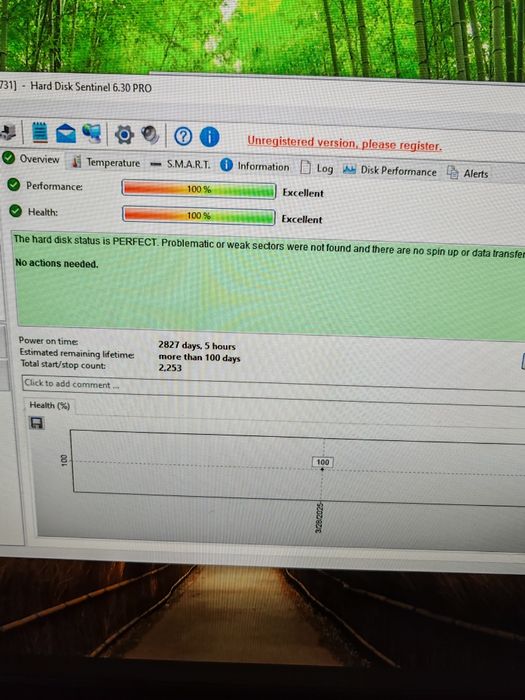Open the configuration gear toolbar icon

tap(124, 134)
